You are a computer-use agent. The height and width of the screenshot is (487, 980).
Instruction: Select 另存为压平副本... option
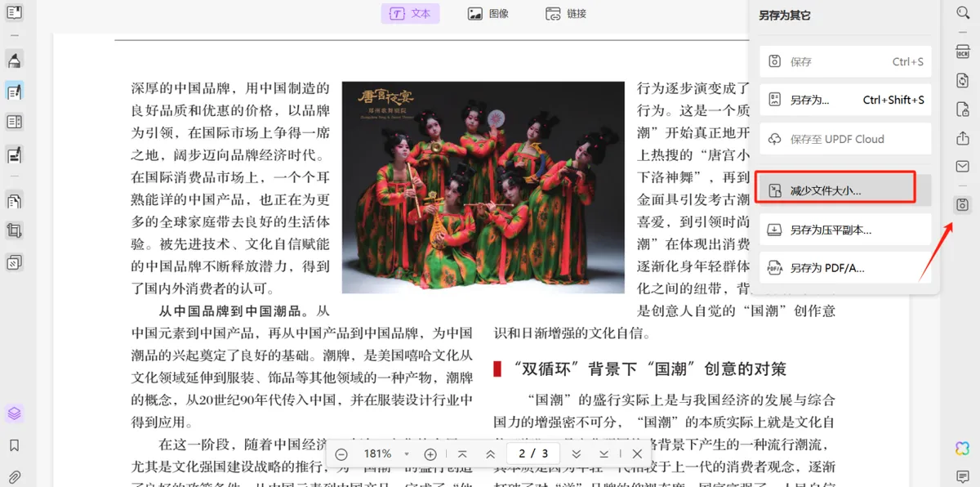pos(845,230)
